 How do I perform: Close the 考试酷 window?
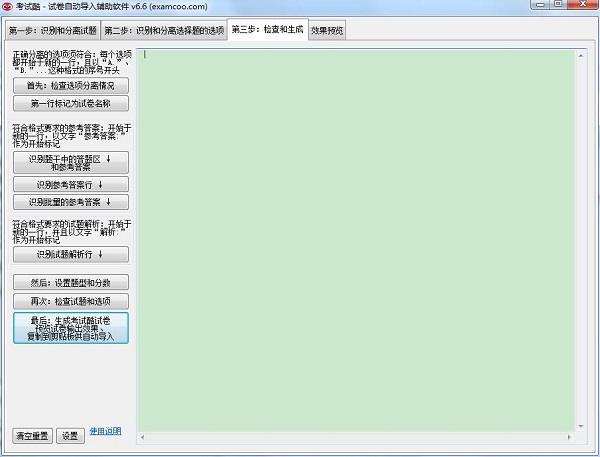click(583, 5)
